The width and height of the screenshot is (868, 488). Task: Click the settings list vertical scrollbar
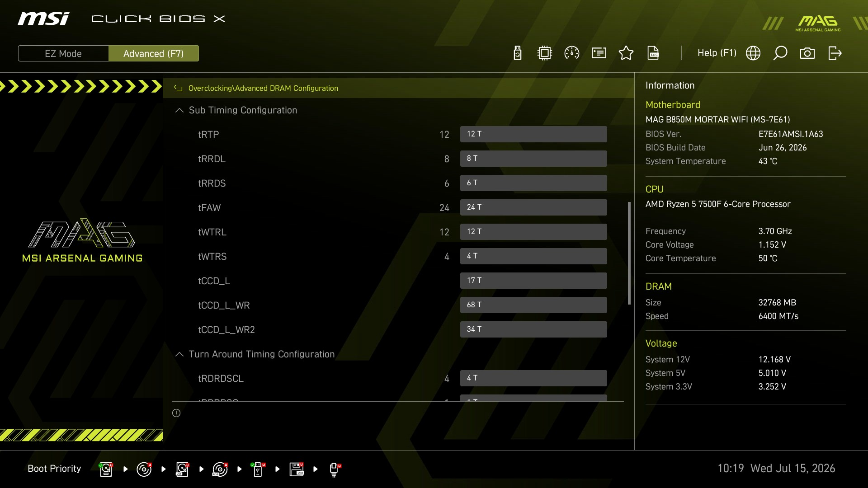tap(629, 253)
